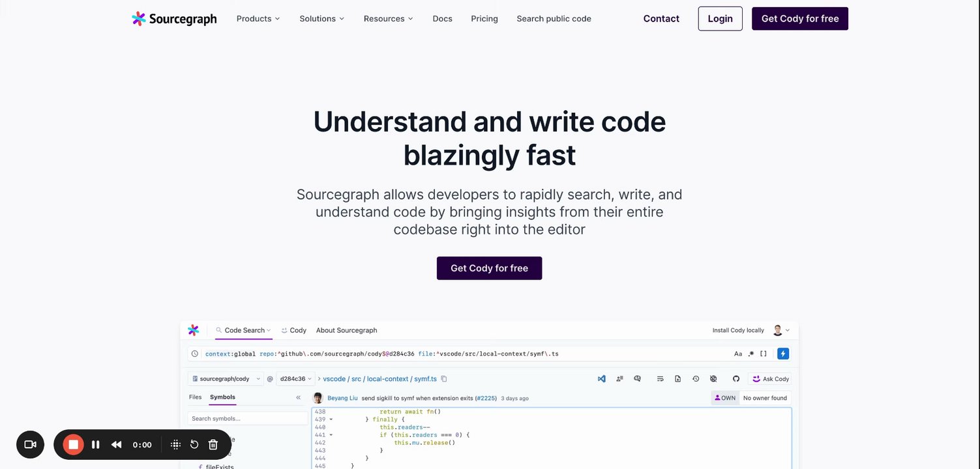Toggle the camera in recorder overlay
The height and width of the screenshot is (469, 980).
(30, 444)
